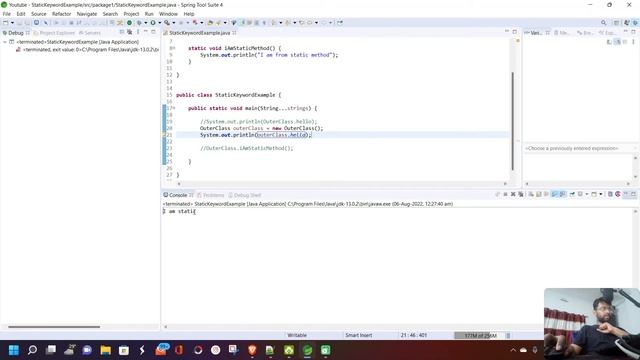Image resolution: width=640 pixels, height=360 pixels.
Task: Maximize the editor area
Action: click(515, 32)
